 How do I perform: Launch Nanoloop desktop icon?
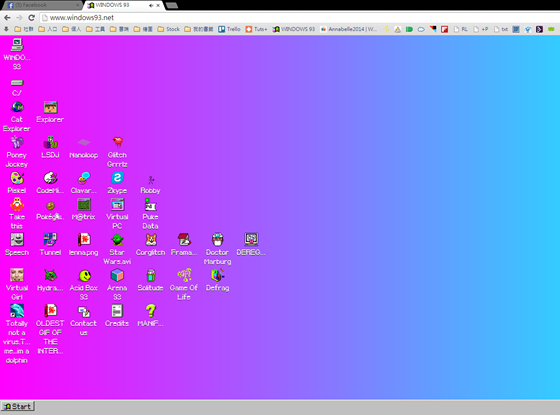(x=84, y=143)
